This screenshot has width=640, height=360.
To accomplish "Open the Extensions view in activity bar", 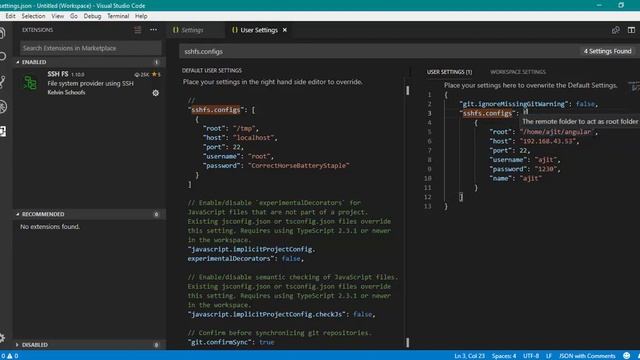I will point(2,131).
